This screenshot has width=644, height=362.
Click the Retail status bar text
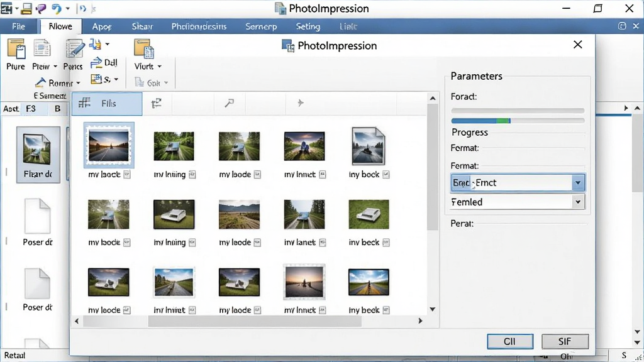tap(15, 356)
